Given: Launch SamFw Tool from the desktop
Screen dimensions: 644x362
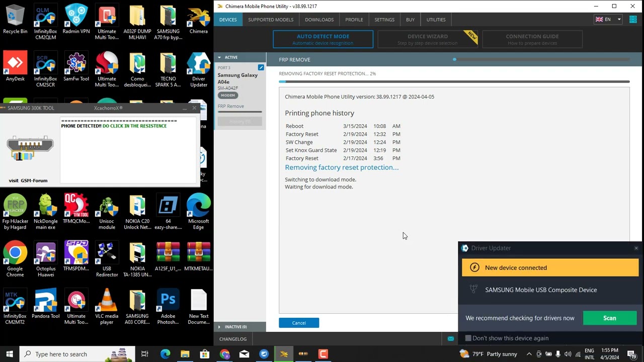Looking at the screenshot, I should (76, 68).
